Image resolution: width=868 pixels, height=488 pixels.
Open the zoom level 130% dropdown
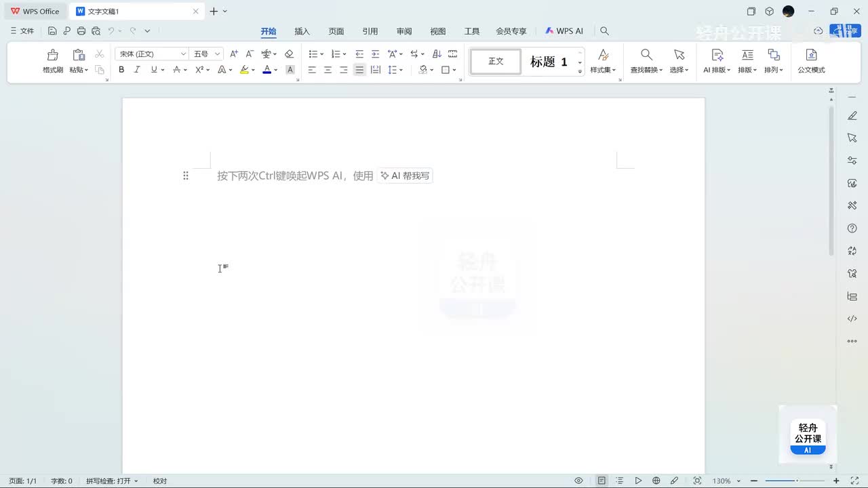point(726,481)
